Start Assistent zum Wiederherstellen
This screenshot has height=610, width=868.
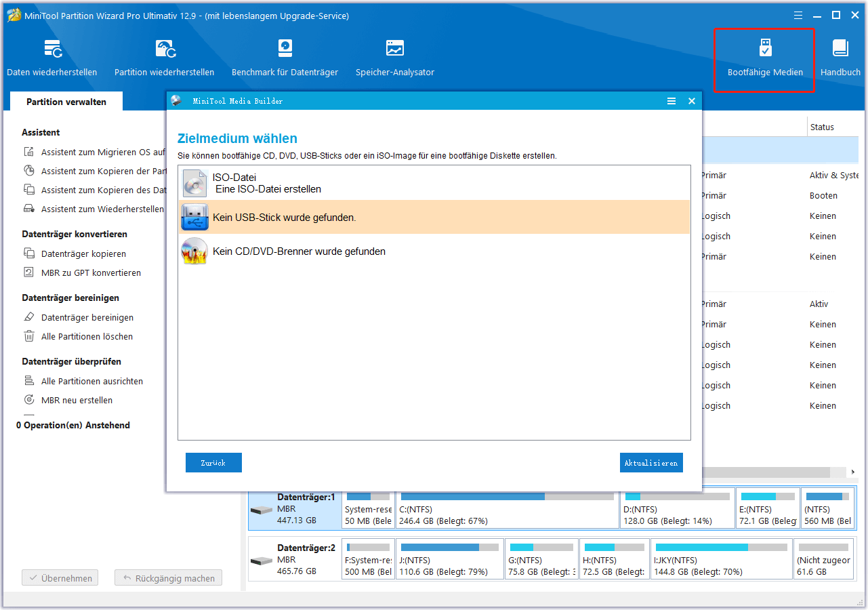94,209
